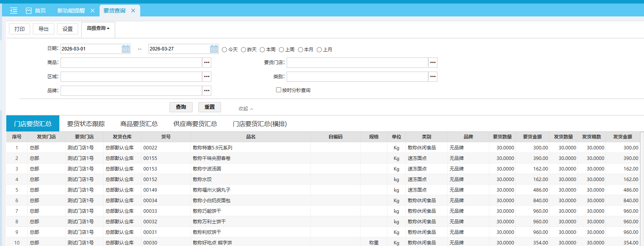Click the ellipsis button beside 类别 field

432,77
